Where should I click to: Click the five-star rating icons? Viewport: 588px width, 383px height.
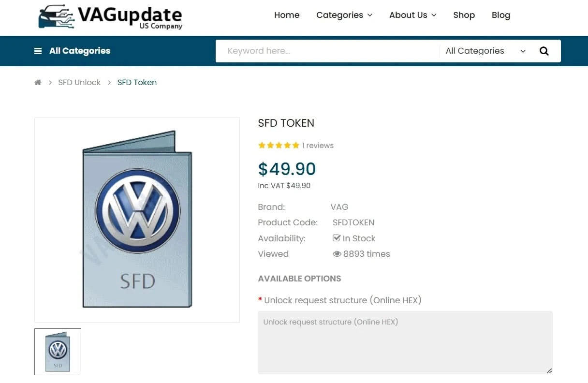click(x=279, y=145)
